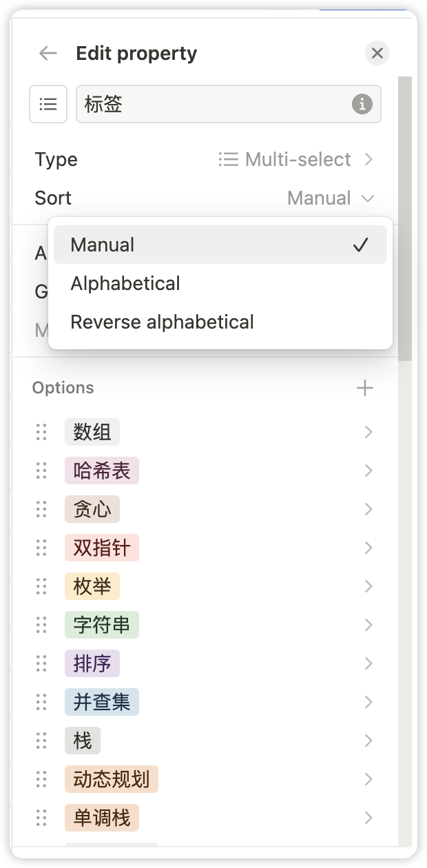Close the Edit property panel
Image resolution: width=427 pixels, height=868 pixels.
click(x=377, y=53)
